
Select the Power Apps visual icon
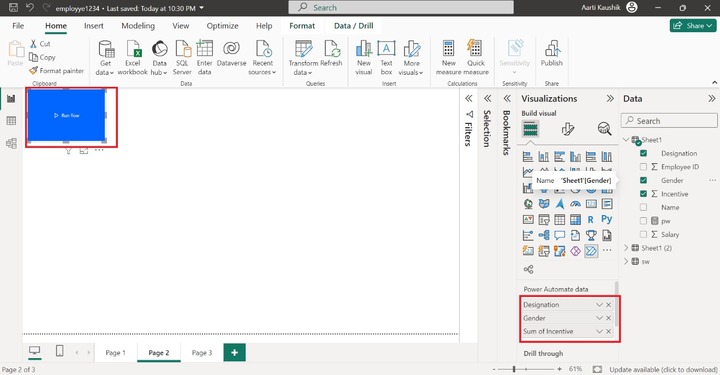[575, 251]
